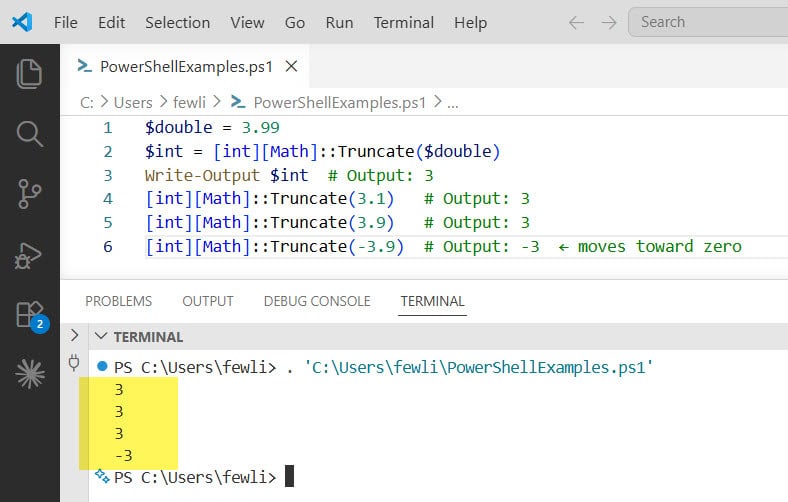Go back using the left arrow

coord(576,23)
